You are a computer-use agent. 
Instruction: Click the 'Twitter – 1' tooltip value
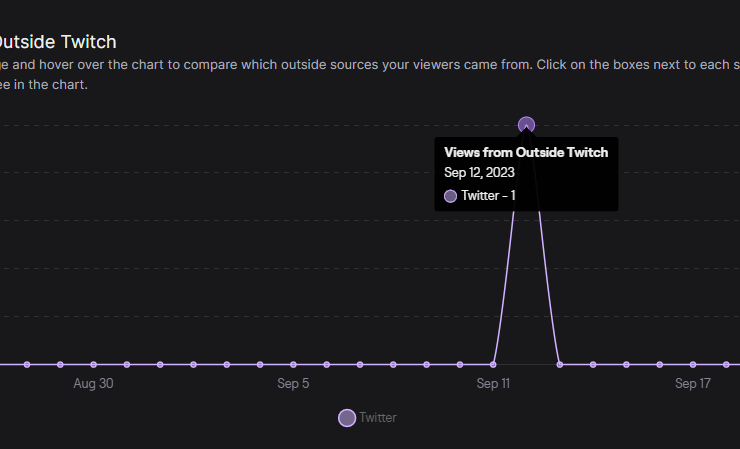pyautogui.click(x=488, y=195)
